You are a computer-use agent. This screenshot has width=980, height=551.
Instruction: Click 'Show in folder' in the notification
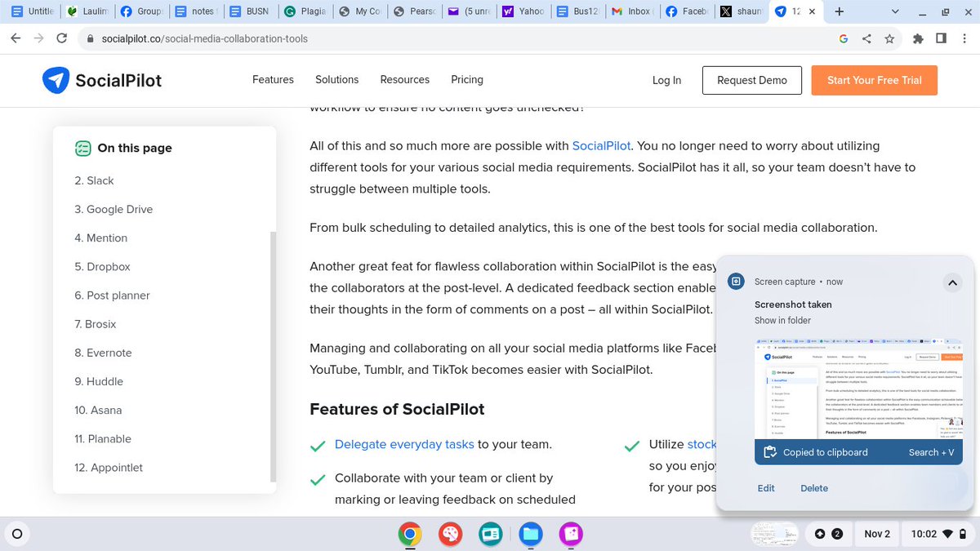tap(782, 320)
